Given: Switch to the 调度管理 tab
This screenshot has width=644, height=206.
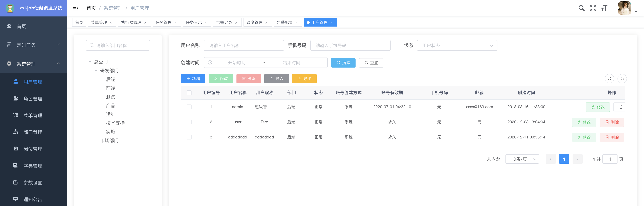Looking at the screenshot, I should 254,23.
